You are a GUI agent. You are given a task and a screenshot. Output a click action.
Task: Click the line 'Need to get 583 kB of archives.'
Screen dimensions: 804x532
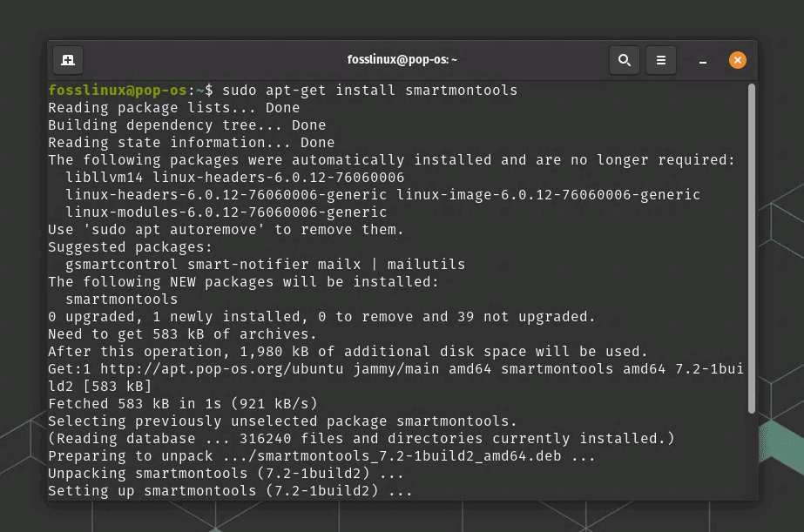coord(183,334)
